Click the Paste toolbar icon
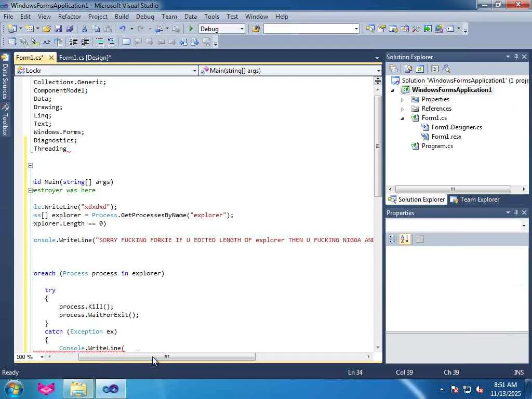Viewport: 532px width, 399px height. click(108, 29)
